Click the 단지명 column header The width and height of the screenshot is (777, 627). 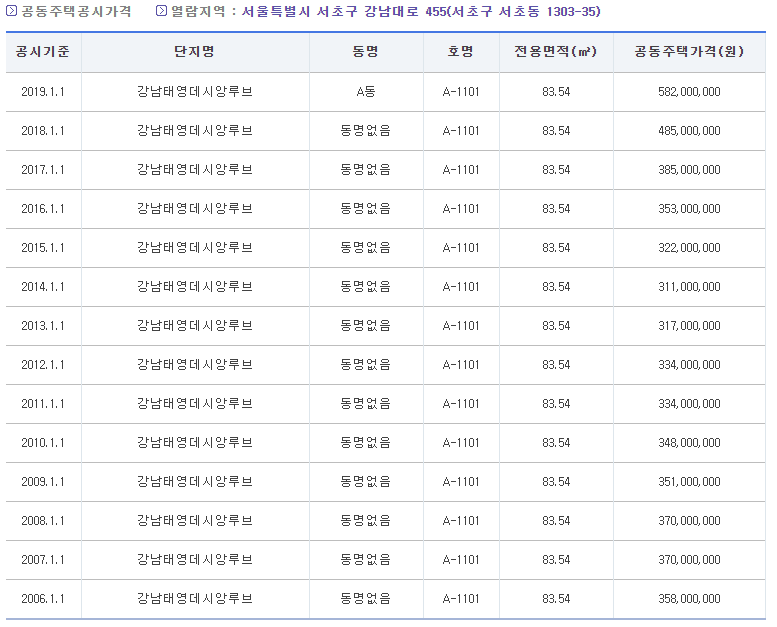point(195,52)
